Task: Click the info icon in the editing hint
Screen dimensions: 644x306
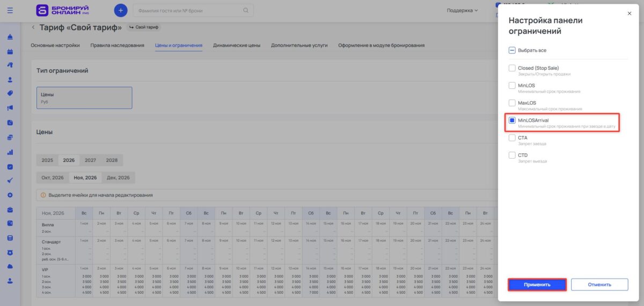Action: (43, 195)
